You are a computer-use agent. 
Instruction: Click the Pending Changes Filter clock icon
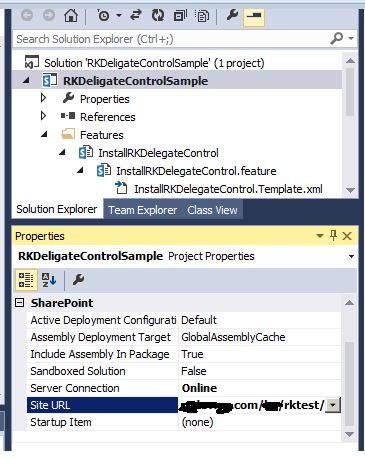(103, 16)
